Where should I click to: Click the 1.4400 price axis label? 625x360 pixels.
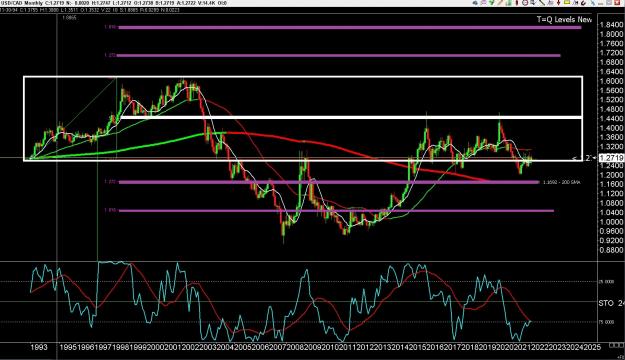(611, 118)
